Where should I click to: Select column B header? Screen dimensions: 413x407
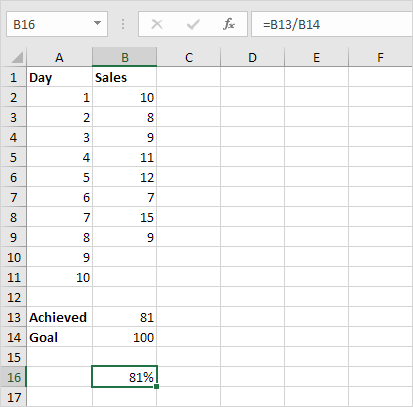(x=125, y=57)
